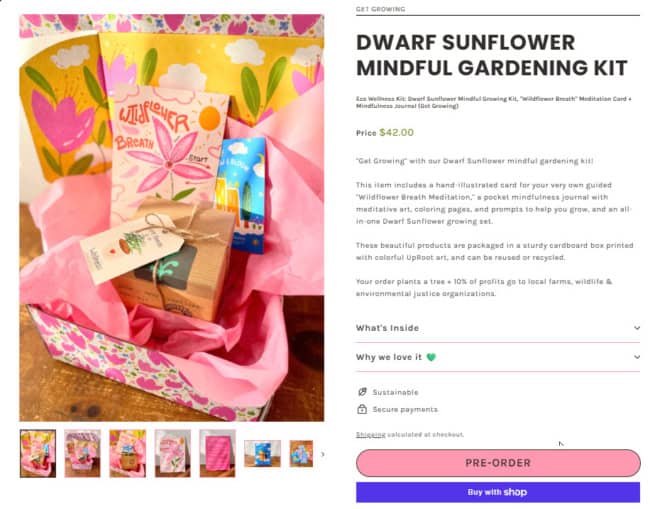Open the What's Inside chevron arrow

tap(636, 328)
